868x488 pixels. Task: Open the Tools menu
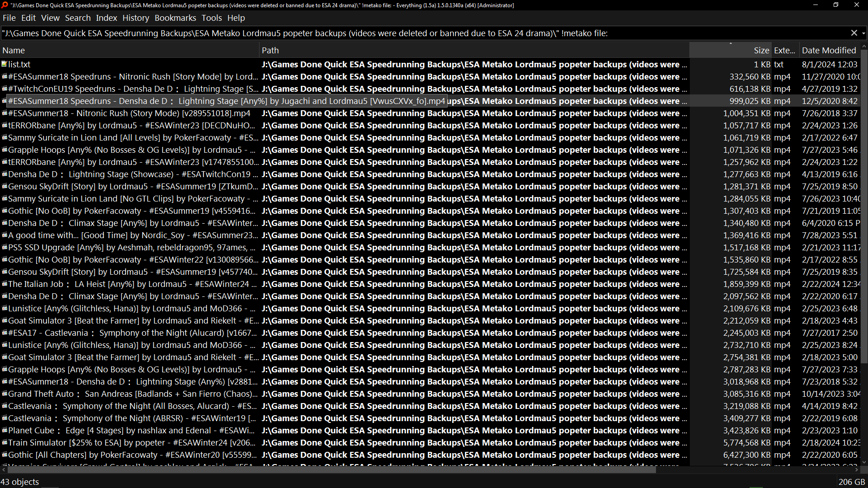pyautogui.click(x=212, y=18)
